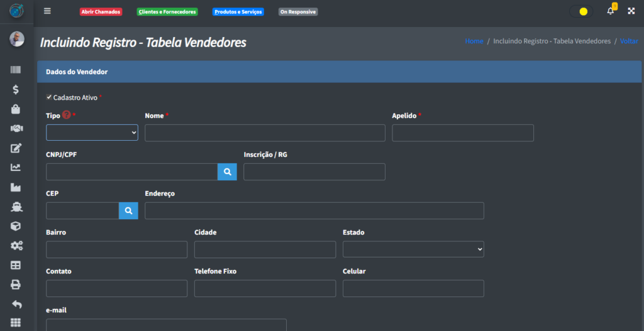
Task: Toggle the yellow dark mode switch
Action: click(x=581, y=11)
